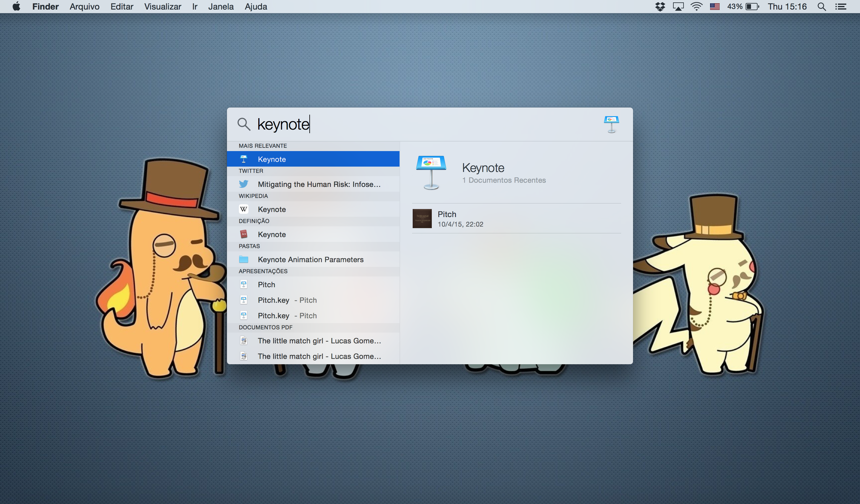Click the PASTAS section header

(249, 246)
